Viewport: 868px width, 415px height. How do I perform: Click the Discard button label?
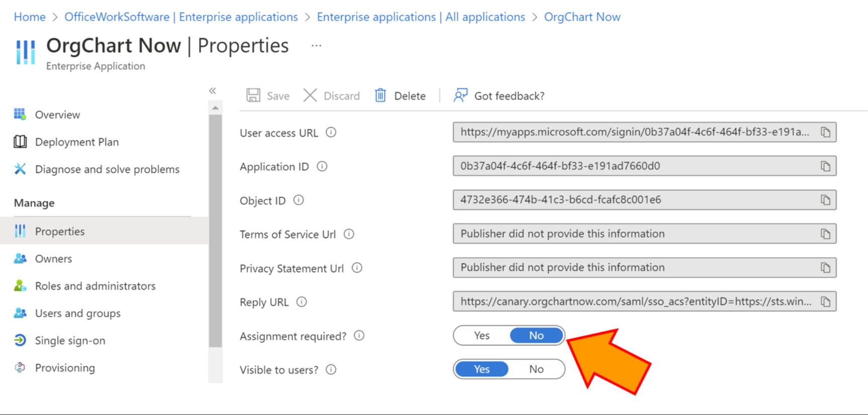[342, 96]
